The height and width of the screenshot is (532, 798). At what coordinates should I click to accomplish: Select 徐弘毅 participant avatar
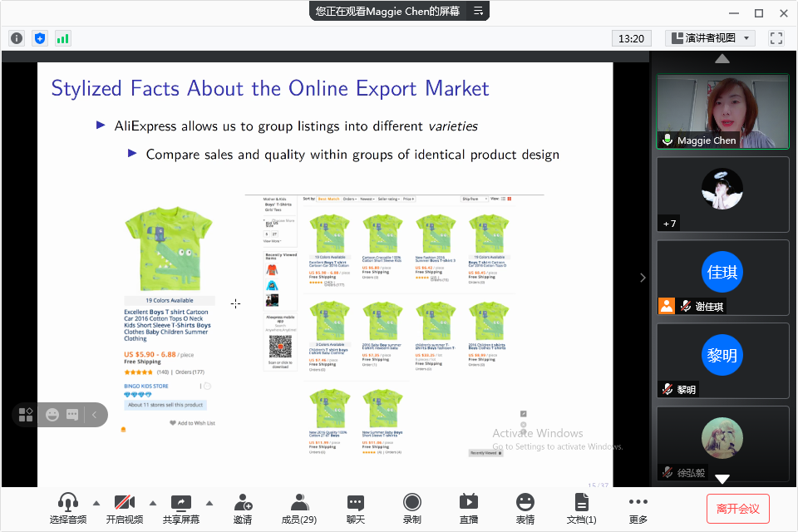tap(722, 438)
